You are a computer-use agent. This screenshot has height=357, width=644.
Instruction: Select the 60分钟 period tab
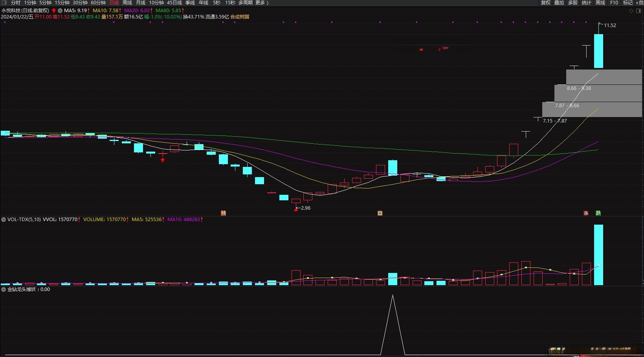click(x=98, y=3)
